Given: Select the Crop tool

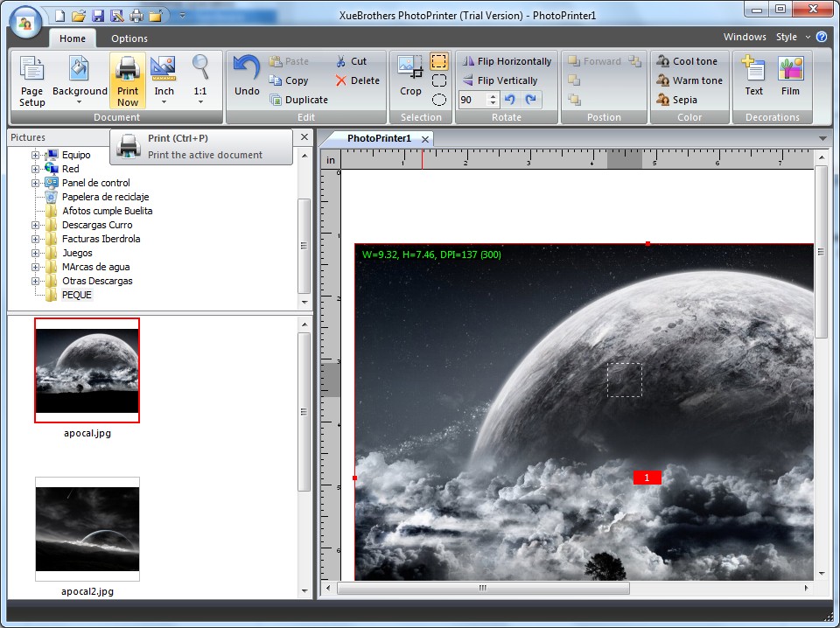Looking at the screenshot, I should pos(410,75).
